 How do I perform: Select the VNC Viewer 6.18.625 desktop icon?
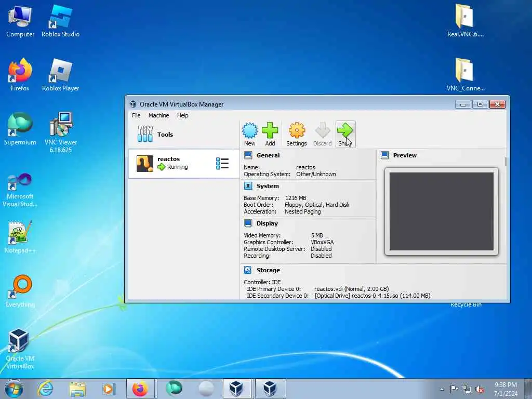61,132
